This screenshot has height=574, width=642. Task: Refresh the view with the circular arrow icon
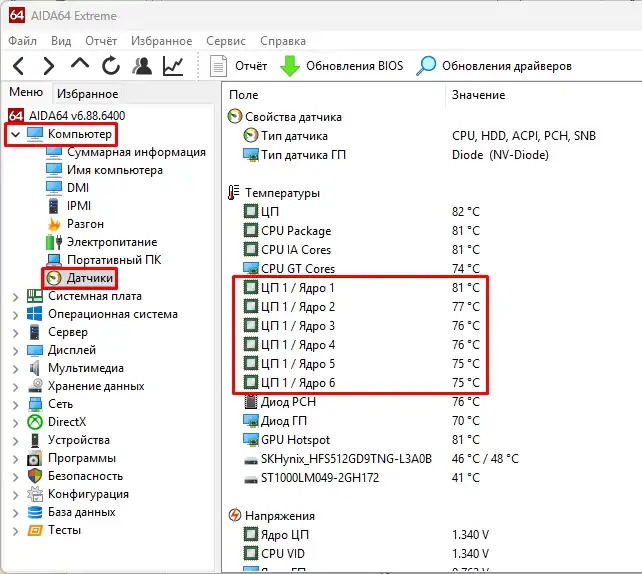(x=111, y=66)
